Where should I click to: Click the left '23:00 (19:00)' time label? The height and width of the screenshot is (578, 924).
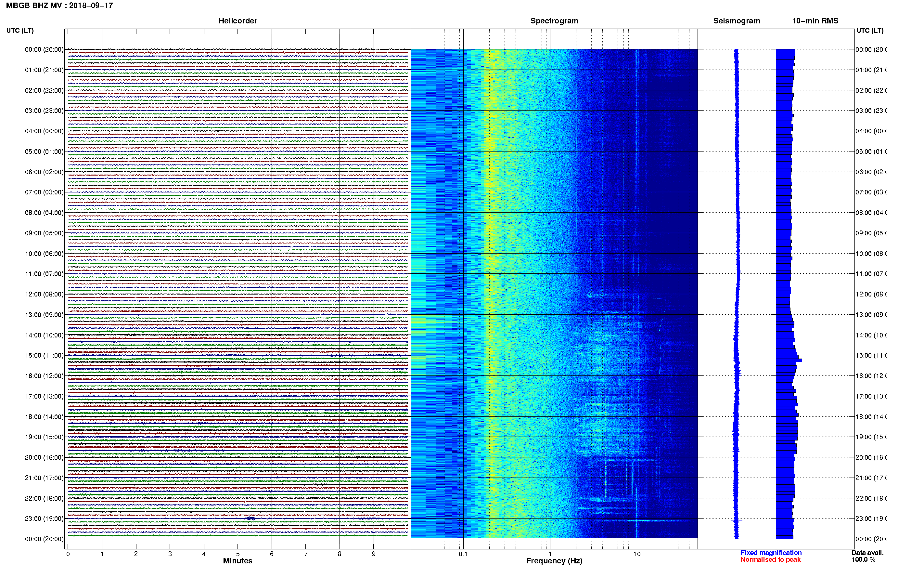point(44,519)
